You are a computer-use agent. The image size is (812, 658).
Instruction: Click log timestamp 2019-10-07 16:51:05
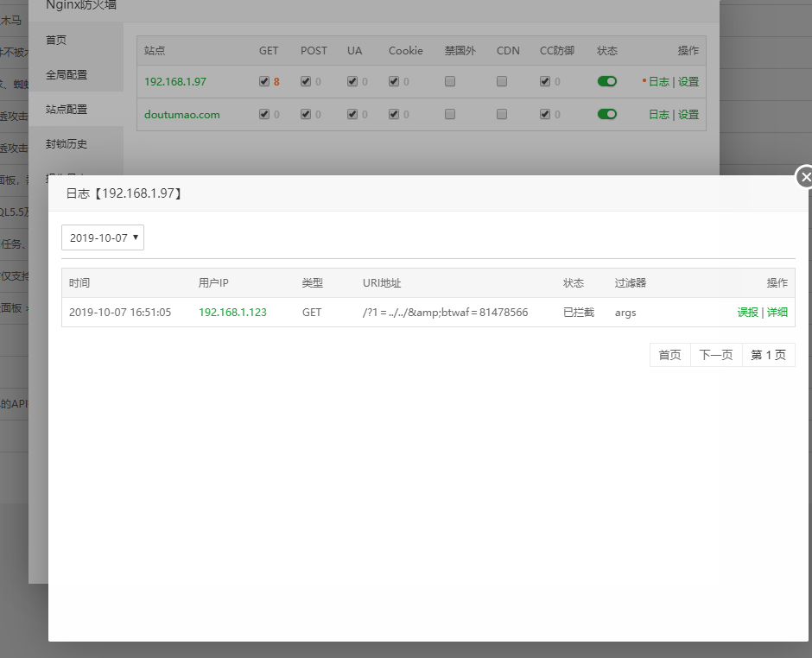[x=119, y=313]
